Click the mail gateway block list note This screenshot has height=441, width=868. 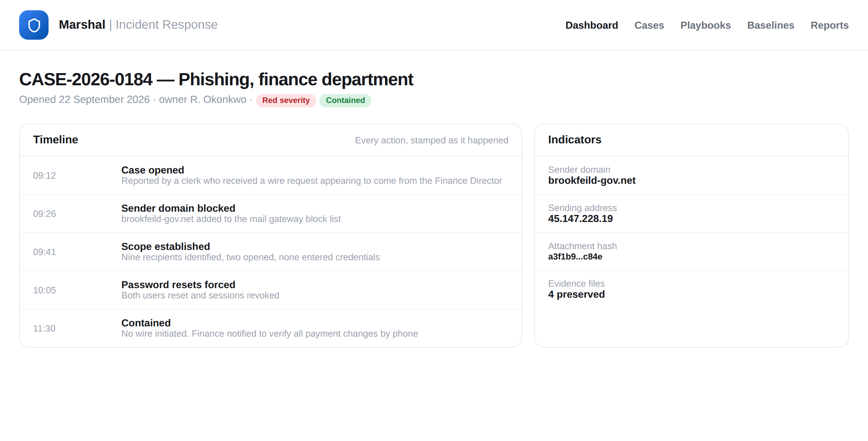click(231, 219)
